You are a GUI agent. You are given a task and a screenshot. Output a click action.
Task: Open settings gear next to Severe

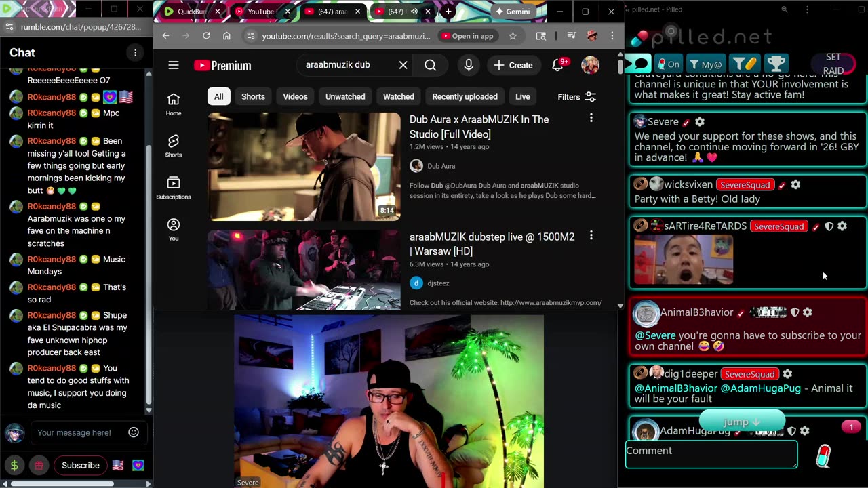[x=700, y=122]
